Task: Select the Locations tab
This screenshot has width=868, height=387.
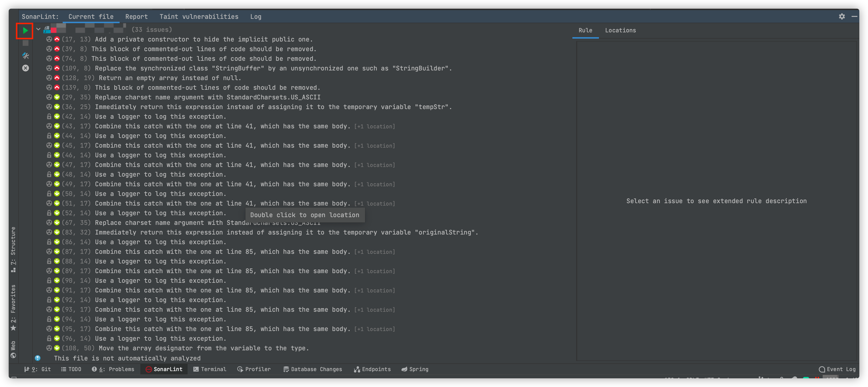Action: coord(620,30)
